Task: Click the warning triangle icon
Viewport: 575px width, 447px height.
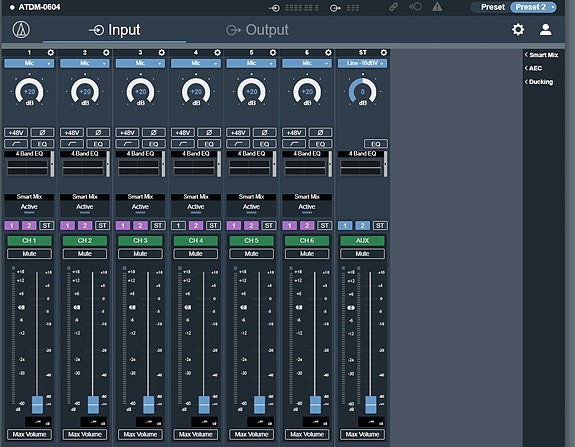Action: click(437, 7)
